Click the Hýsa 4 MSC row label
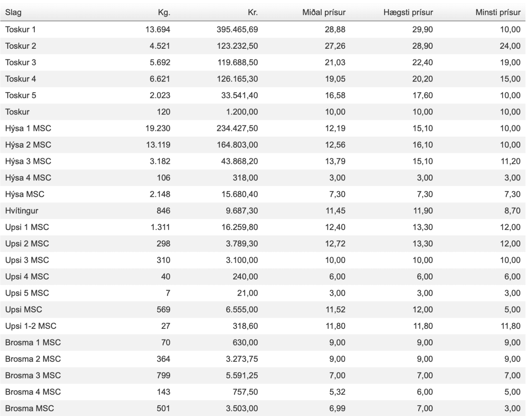 (x=28, y=178)
